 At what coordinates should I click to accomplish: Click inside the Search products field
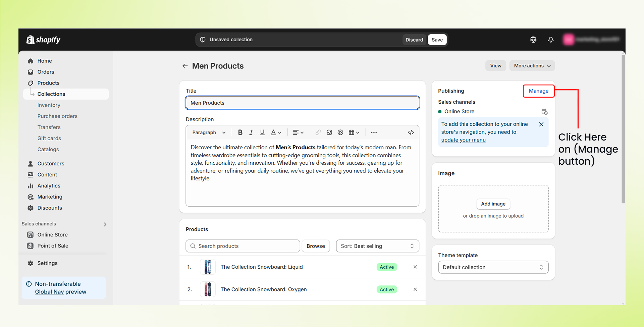pos(247,246)
